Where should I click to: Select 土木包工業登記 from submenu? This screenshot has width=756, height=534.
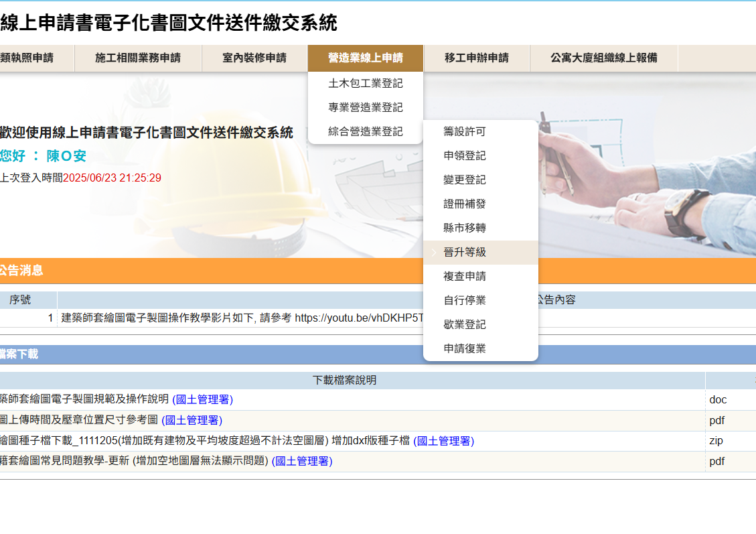tap(364, 83)
